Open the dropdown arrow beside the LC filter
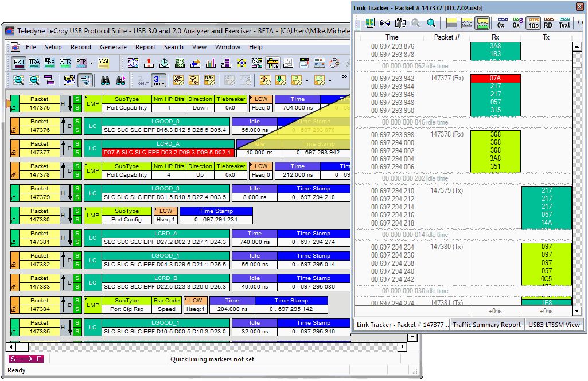Image resolution: width=588 pixels, height=381 pixels. click(x=331, y=80)
